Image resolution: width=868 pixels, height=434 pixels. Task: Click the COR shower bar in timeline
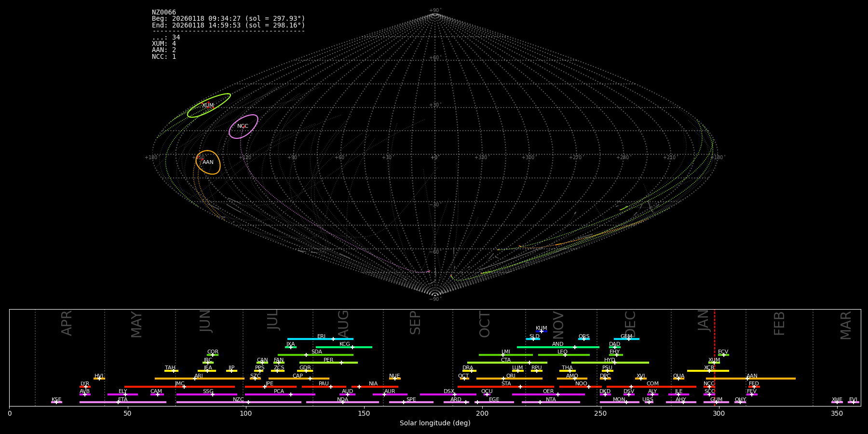coord(213,355)
